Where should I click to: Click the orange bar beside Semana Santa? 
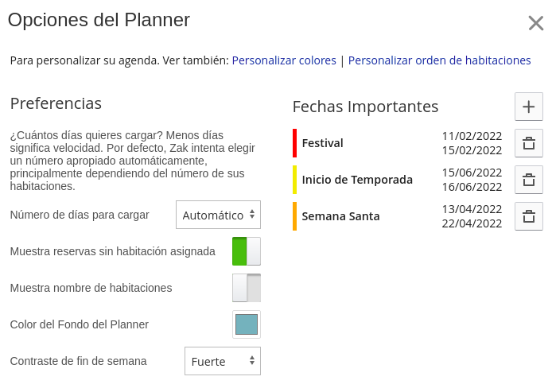click(294, 216)
